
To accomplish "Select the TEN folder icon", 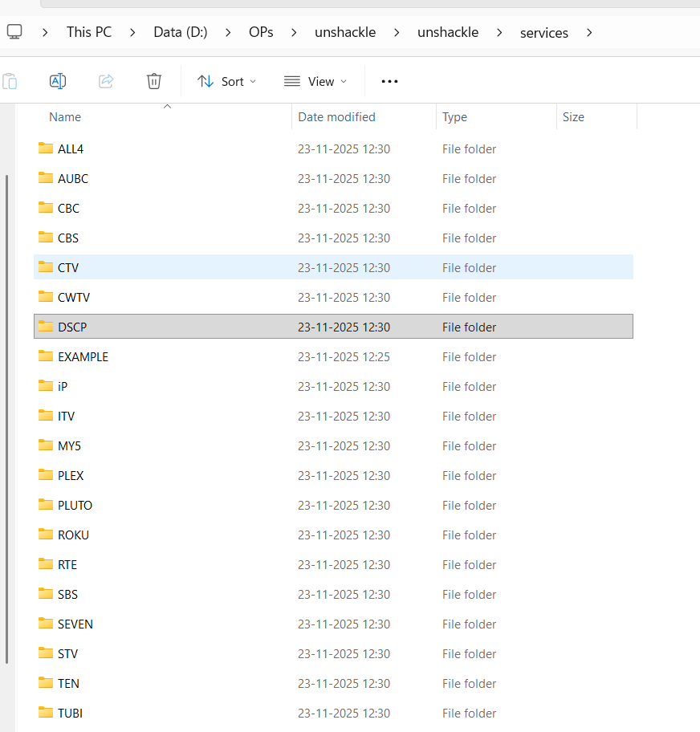I will click(x=46, y=682).
